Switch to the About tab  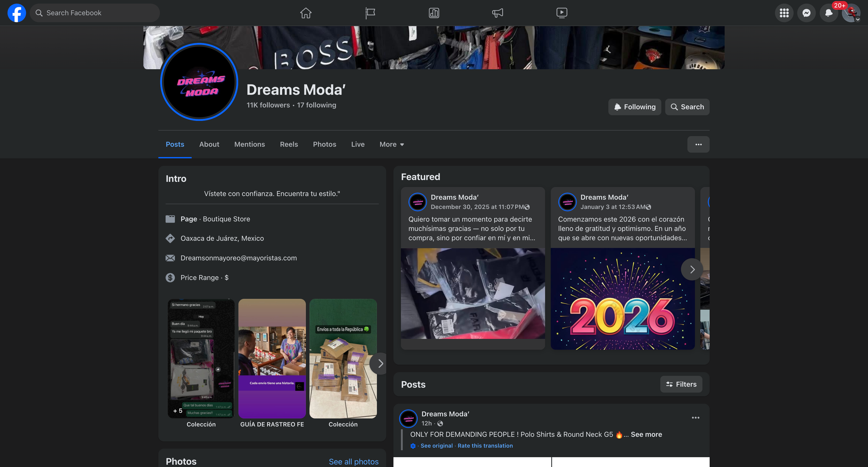point(209,144)
